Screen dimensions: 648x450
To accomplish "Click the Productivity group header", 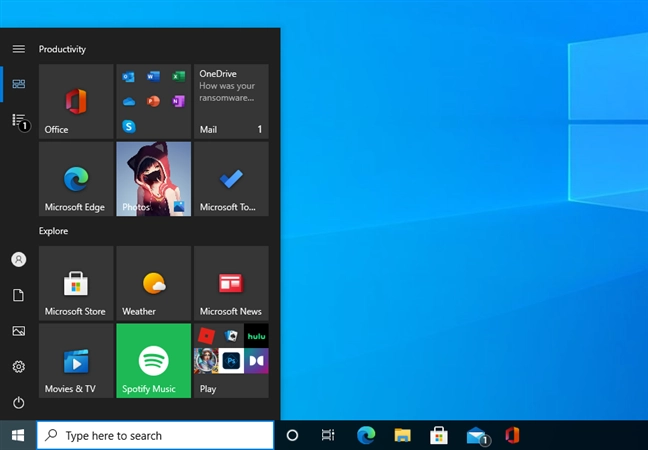I will tap(62, 49).
